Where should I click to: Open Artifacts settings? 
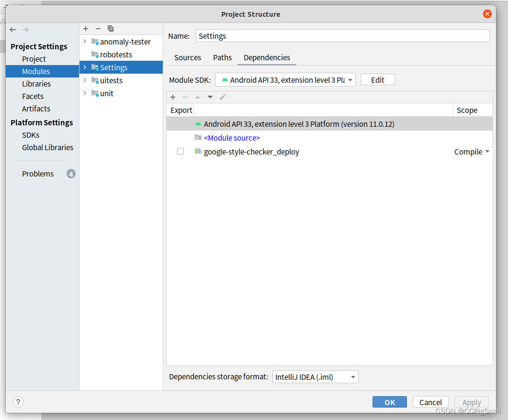pos(36,109)
